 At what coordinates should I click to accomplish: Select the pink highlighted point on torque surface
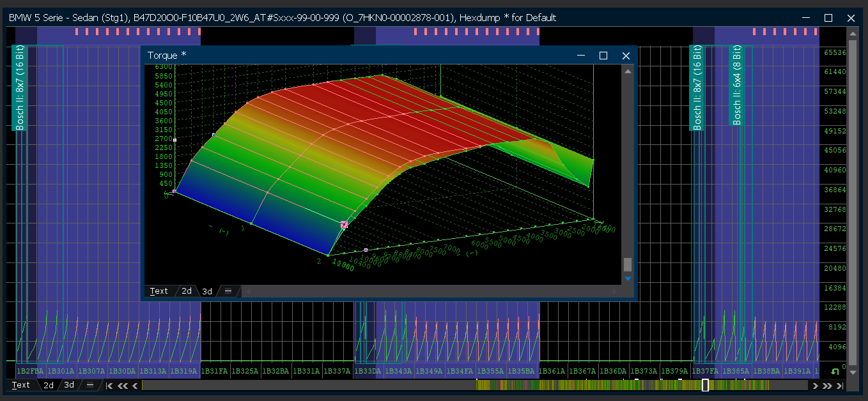pyautogui.click(x=344, y=224)
